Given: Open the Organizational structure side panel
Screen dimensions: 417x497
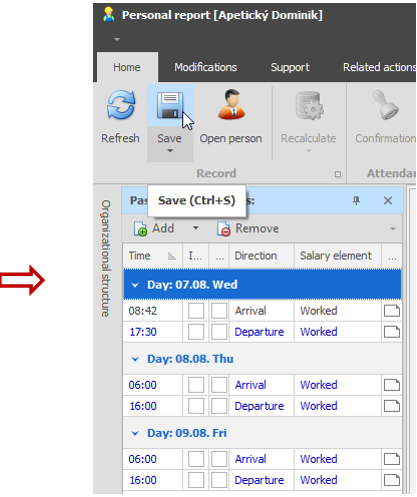Looking at the screenshot, I should [x=106, y=258].
